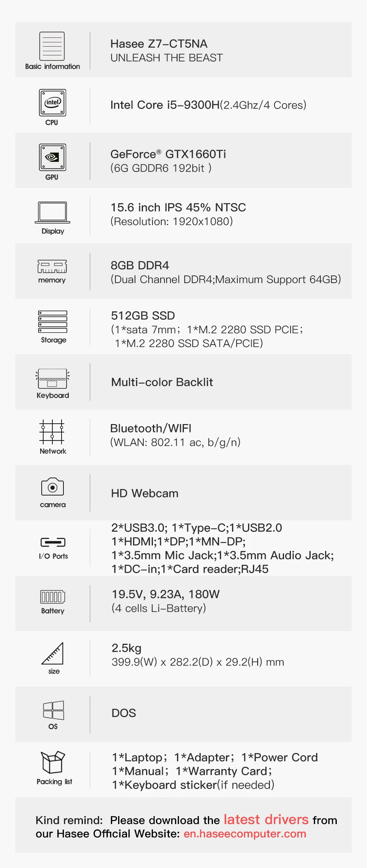
Task: Click the 512GB SSD heading
Action: (143, 316)
